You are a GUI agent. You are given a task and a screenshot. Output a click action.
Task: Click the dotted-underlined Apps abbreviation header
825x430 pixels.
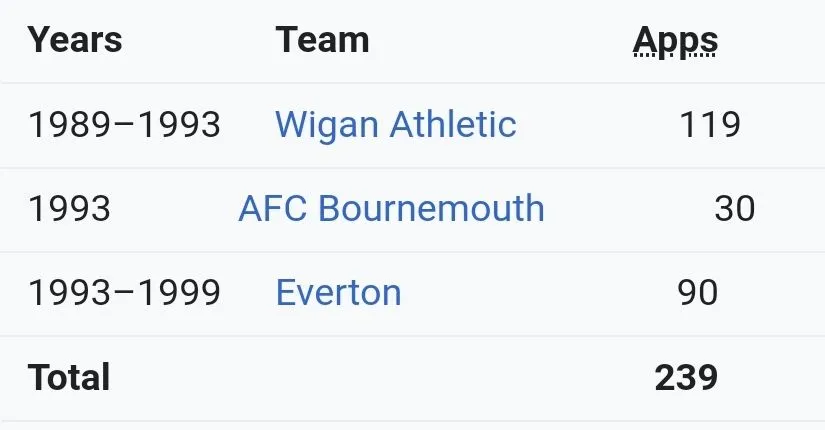tap(675, 42)
